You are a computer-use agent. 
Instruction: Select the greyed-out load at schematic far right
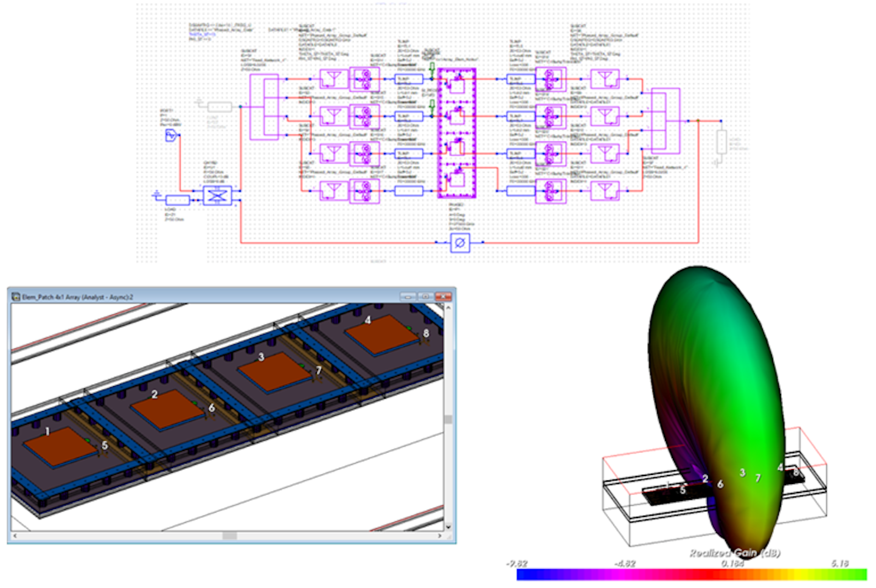[x=721, y=142]
